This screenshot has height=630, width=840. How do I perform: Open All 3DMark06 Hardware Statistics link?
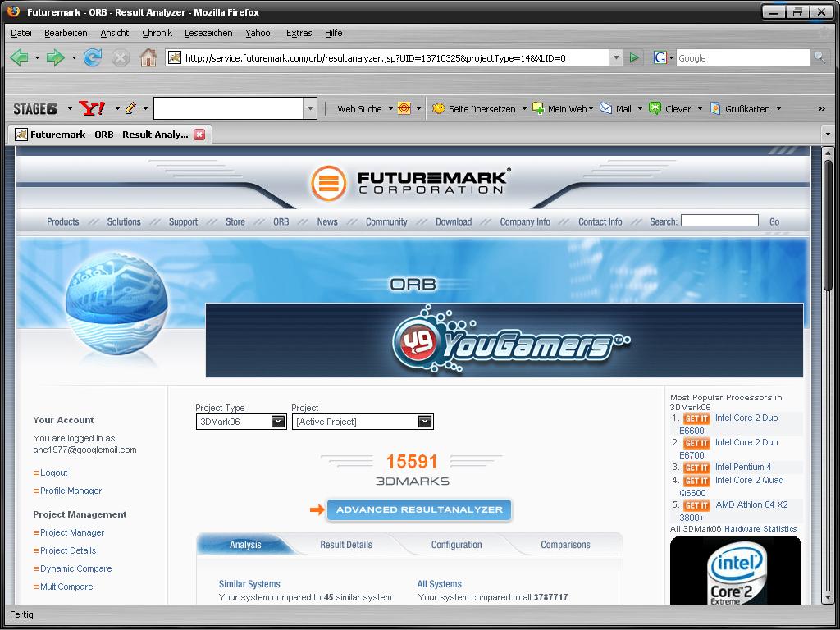[x=733, y=529]
